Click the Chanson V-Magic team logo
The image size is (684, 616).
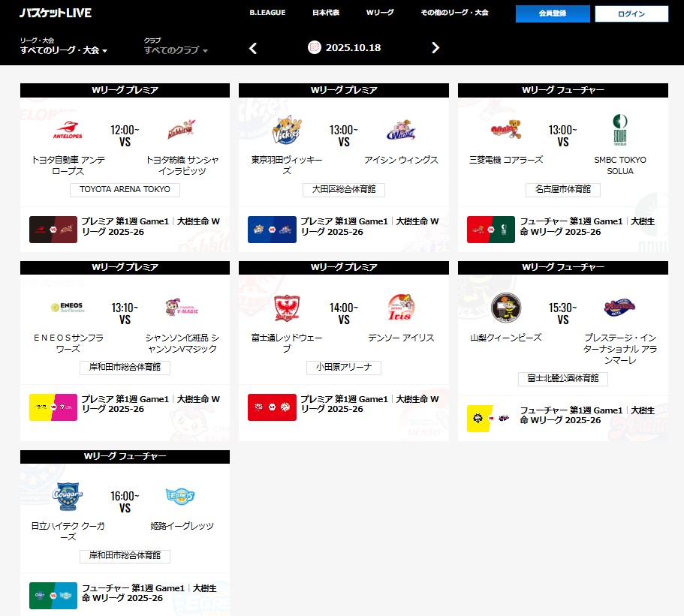pyautogui.click(x=182, y=308)
